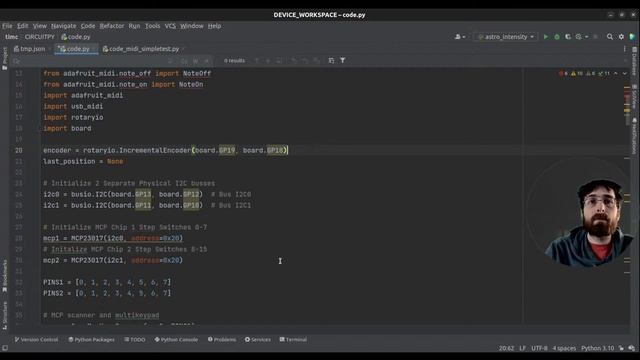This screenshot has width=640, height=360.
Task: Open IDE settings gear icon
Action: 621,37
